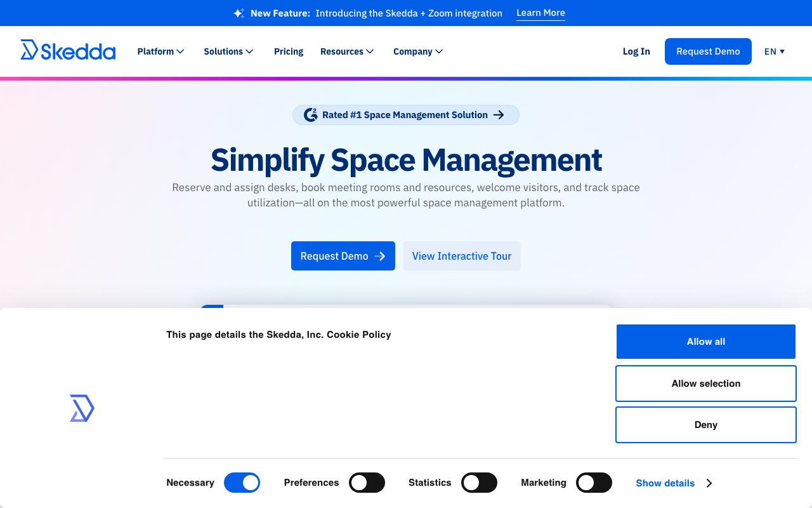Click the Rated #1 Space Management Solution badge text
812x508 pixels.
click(x=405, y=115)
